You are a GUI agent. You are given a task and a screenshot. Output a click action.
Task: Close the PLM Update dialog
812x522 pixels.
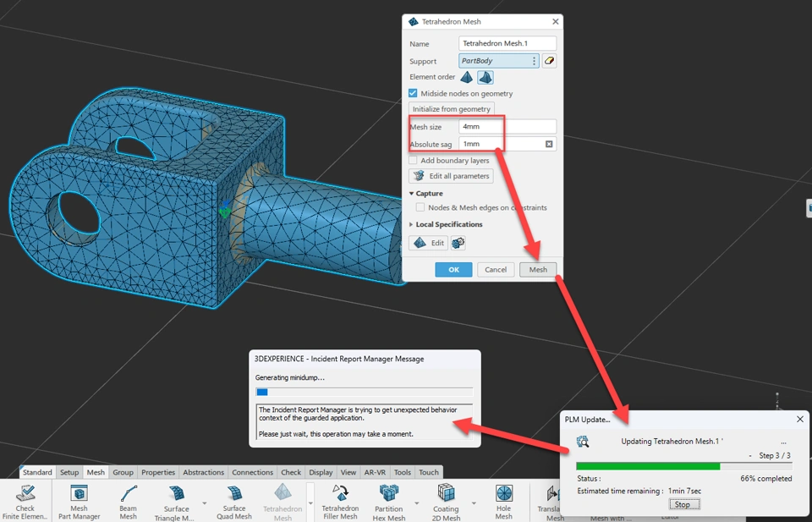[x=800, y=420]
